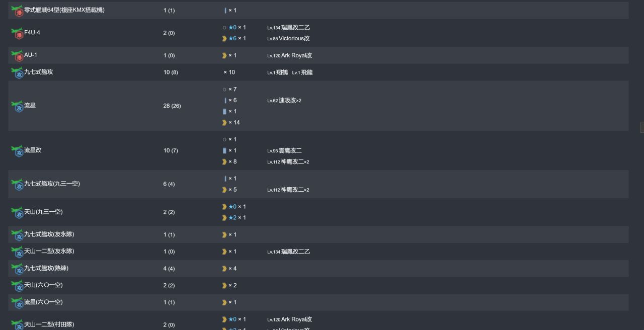
Task: Click the F4U-4 dive bomber icon
Action: pyautogui.click(x=17, y=33)
